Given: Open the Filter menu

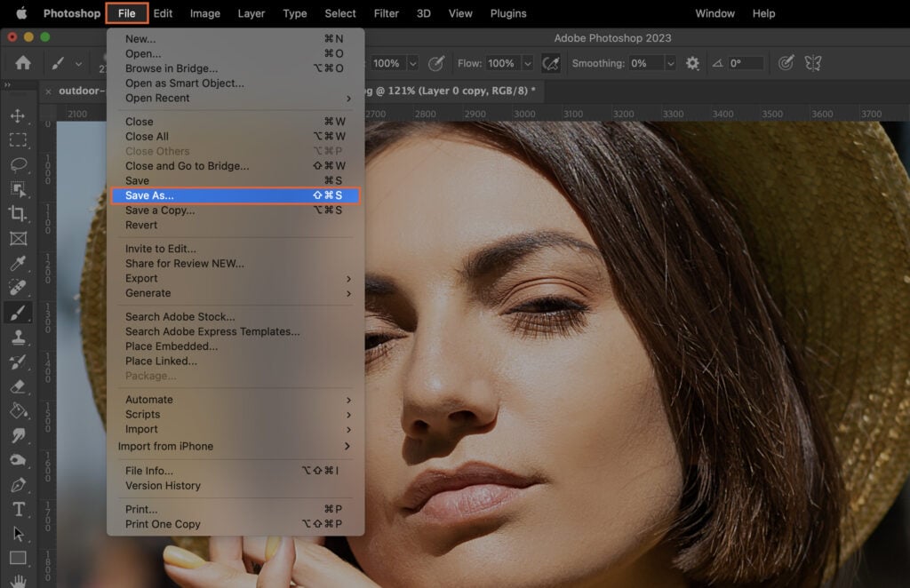Looking at the screenshot, I should (386, 13).
